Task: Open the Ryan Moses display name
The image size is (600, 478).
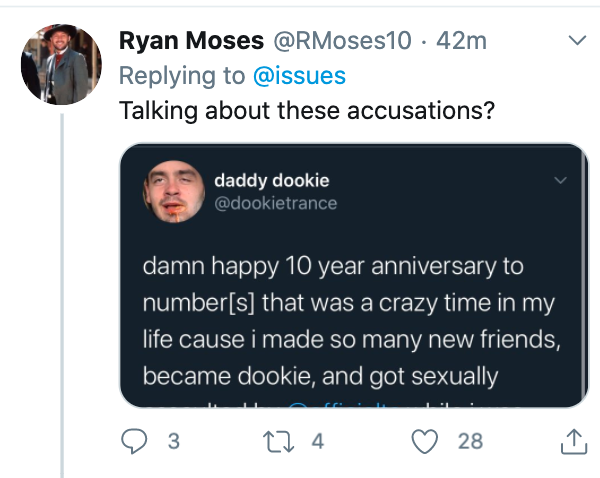Action: 191,40
